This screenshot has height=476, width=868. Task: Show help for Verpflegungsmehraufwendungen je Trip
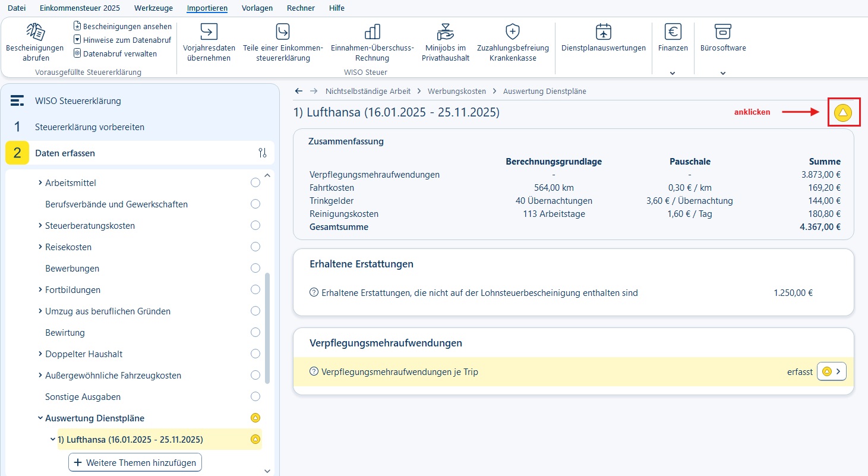click(314, 372)
